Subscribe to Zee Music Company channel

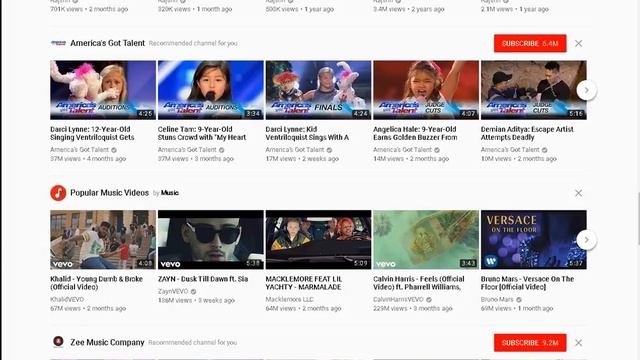click(x=530, y=342)
